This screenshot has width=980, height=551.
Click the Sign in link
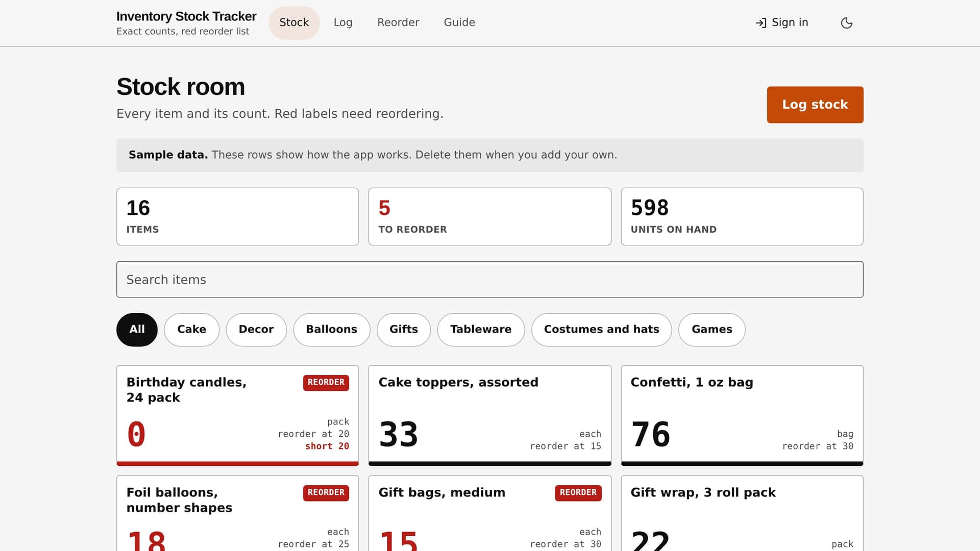click(782, 22)
